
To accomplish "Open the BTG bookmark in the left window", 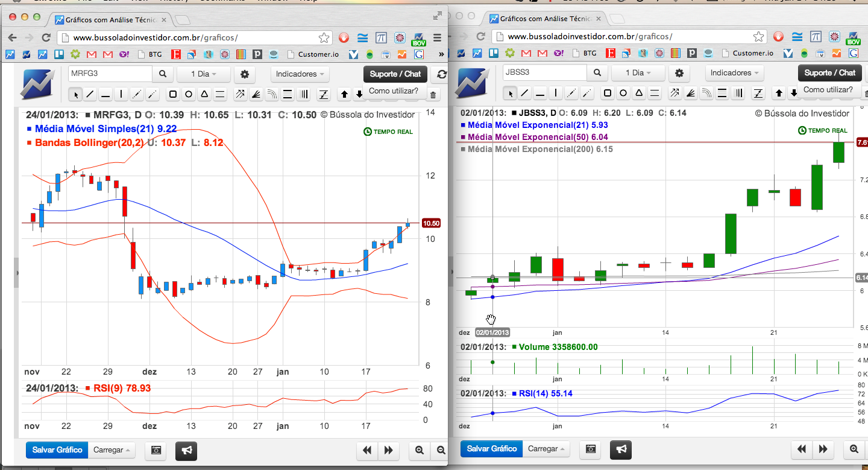I will [x=150, y=54].
